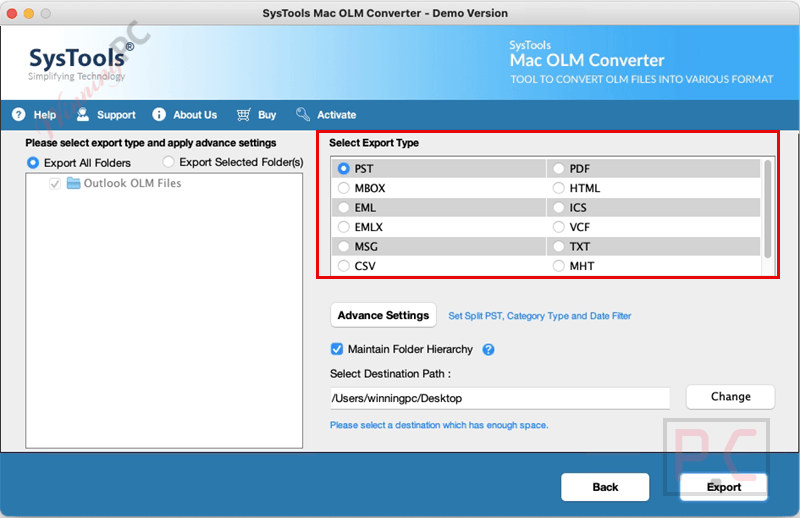This screenshot has height=518, width=800.
Task: Click the Outlook OLM Files folder icon
Action: pos(73,183)
